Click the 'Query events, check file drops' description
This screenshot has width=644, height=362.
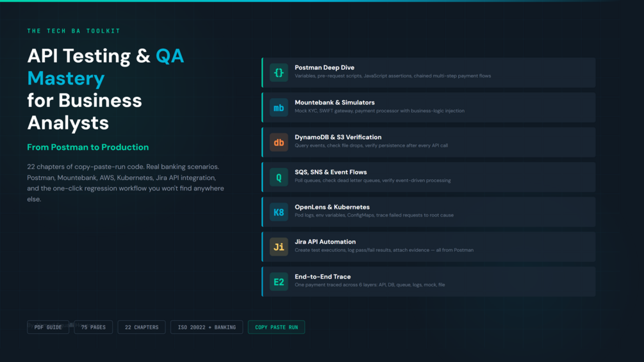tap(371, 145)
